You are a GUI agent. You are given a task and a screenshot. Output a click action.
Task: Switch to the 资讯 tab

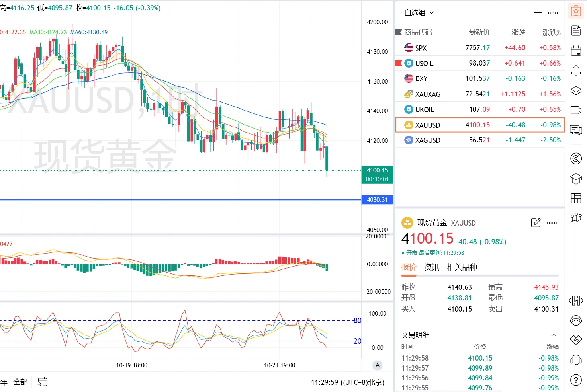point(432,267)
